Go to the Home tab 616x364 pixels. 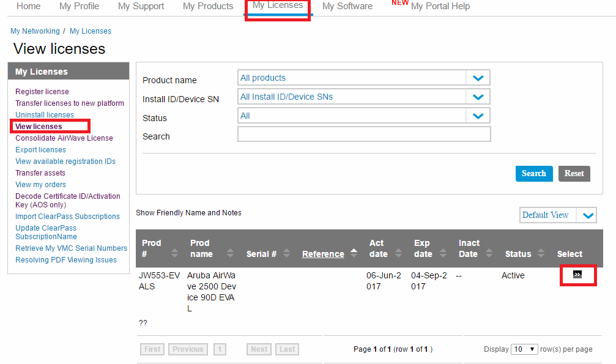[x=28, y=6]
